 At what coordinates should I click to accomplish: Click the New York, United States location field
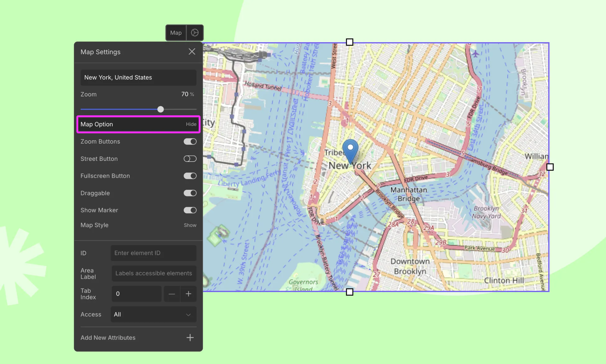point(138,78)
